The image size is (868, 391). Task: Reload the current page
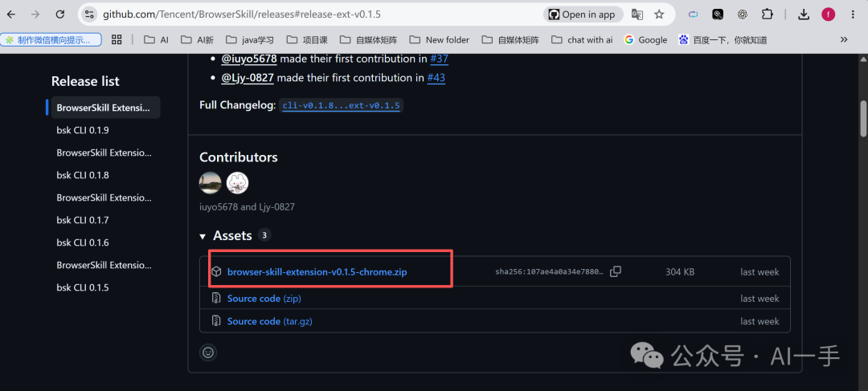tap(59, 14)
